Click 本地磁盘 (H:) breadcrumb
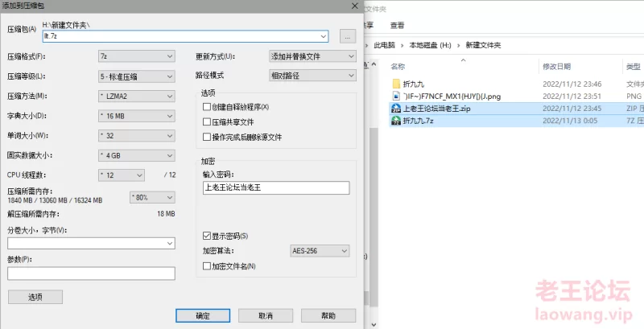This screenshot has width=644, height=329. 431,45
